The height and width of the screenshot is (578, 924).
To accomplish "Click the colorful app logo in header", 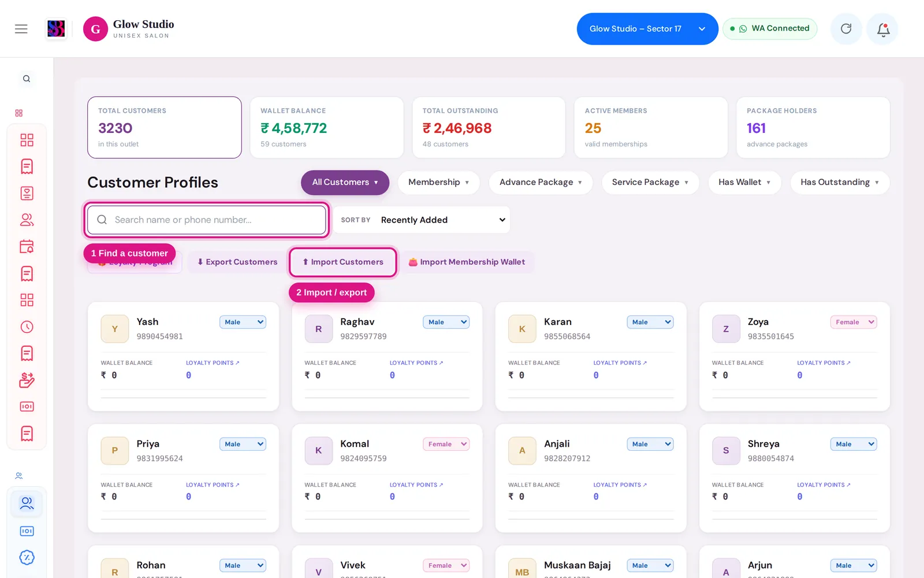I will click(56, 29).
